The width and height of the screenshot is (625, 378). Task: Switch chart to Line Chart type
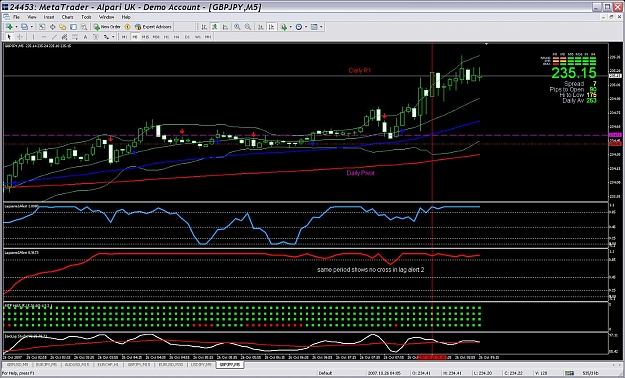225,27
